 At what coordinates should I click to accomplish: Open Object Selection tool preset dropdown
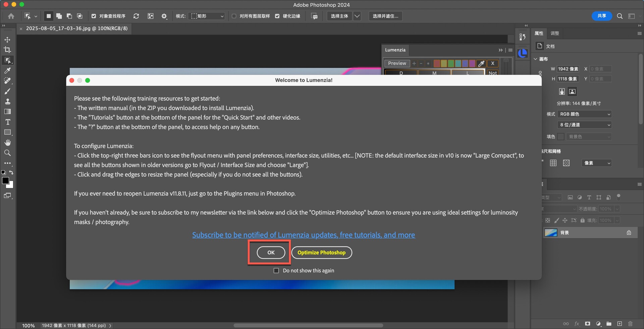coord(36,16)
